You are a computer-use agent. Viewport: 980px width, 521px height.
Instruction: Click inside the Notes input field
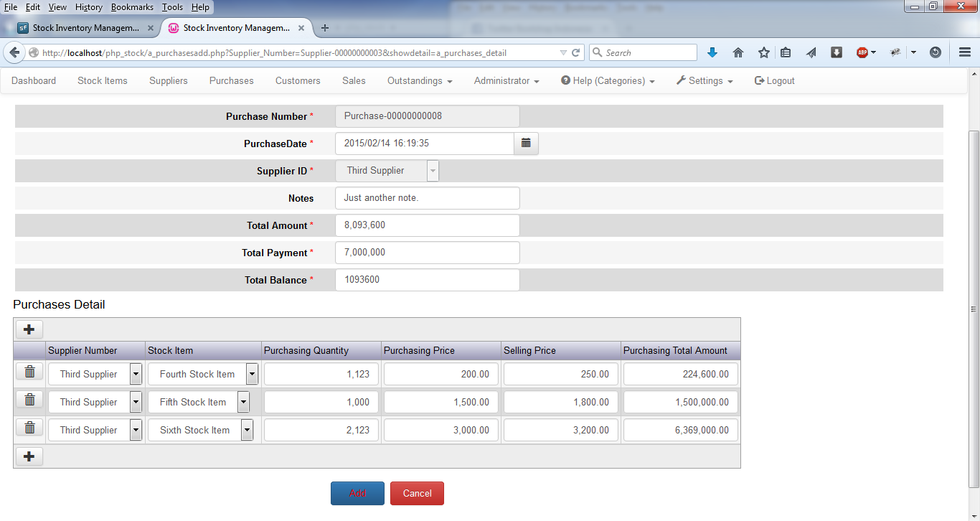427,198
